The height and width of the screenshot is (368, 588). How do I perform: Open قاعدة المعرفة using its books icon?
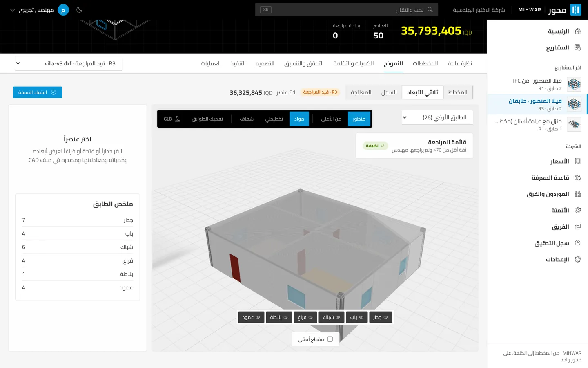tap(577, 177)
